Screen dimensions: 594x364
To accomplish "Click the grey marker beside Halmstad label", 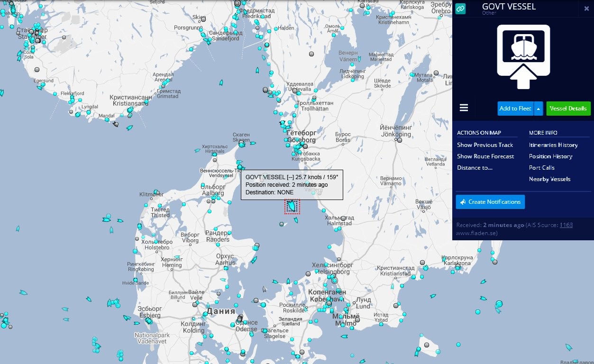I will (343, 218).
